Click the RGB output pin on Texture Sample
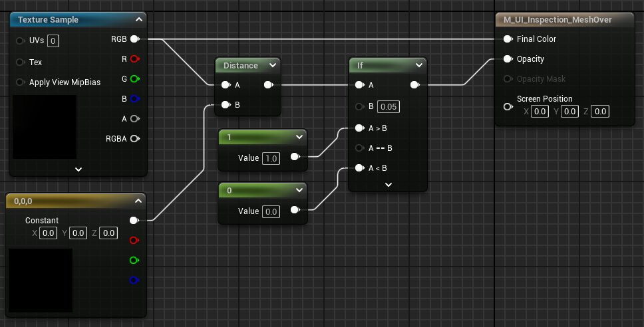Image resolution: width=644 pixels, height=327 pixels. (x=135, y=39)
